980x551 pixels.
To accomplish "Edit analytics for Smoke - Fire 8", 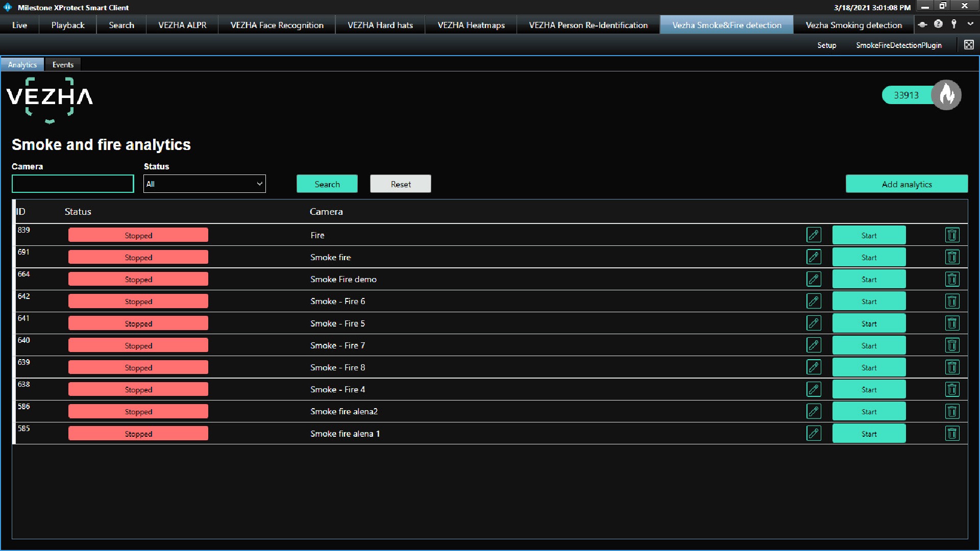I will pos(814,367).
